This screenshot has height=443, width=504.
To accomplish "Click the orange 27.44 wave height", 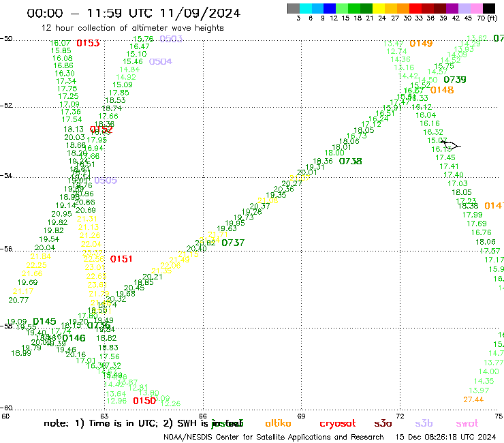I will coord(473,399).
